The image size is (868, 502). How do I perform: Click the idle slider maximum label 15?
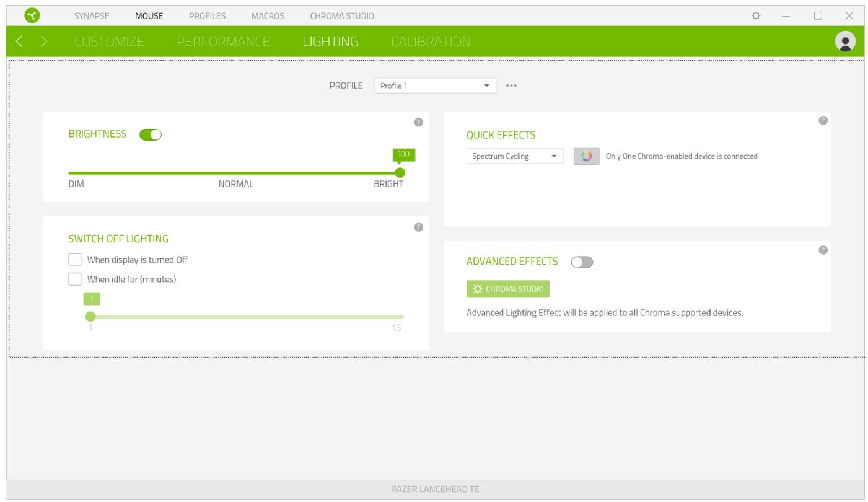point(397,328)
